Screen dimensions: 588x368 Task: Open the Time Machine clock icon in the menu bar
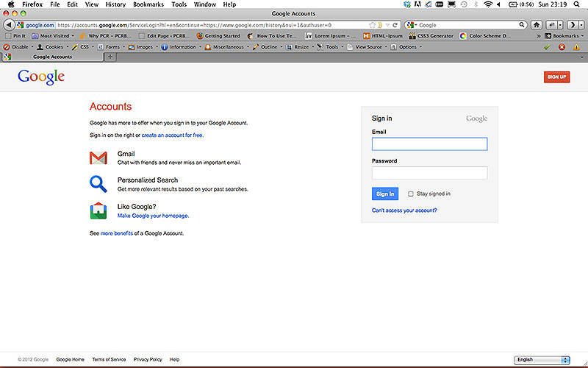point(465,4)
